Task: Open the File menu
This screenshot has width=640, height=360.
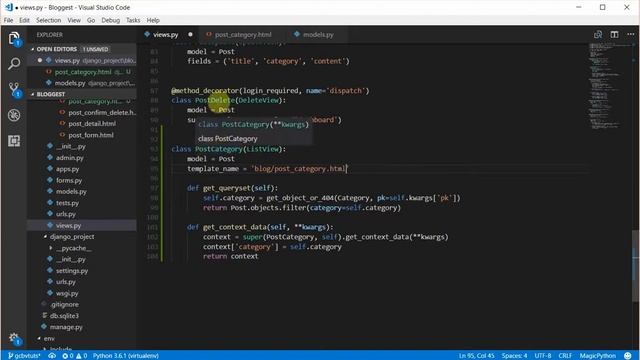Action: pos(9,20)
